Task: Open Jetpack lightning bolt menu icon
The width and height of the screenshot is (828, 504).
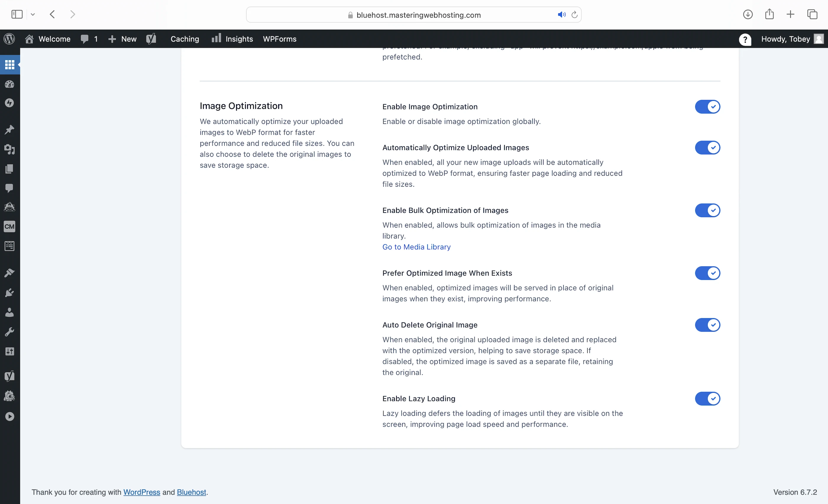Action: [9, 103]
